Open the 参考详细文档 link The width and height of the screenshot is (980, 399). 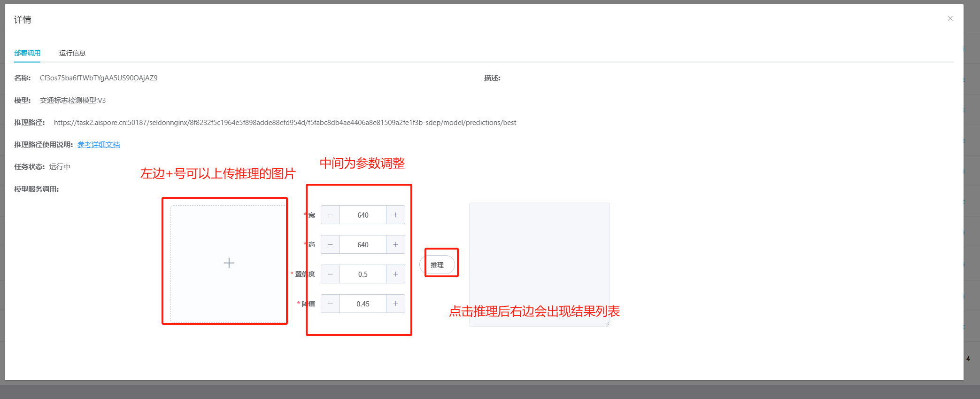coord(99,145)
